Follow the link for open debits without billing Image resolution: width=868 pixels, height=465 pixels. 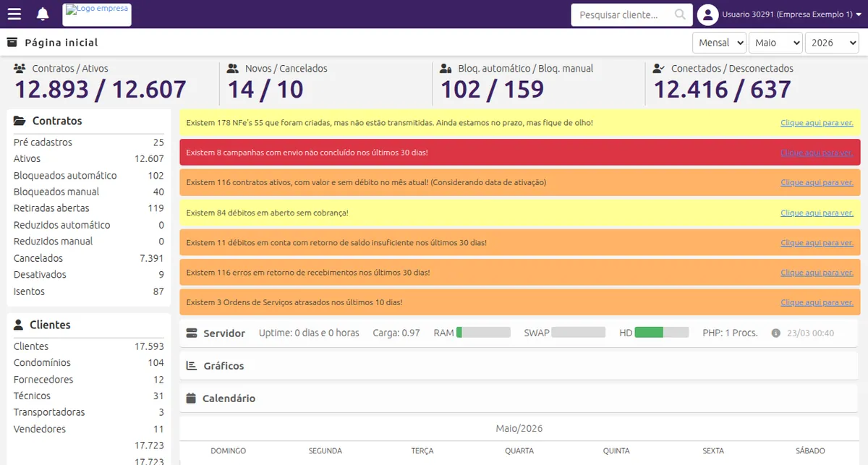click(x=817, y=213)
